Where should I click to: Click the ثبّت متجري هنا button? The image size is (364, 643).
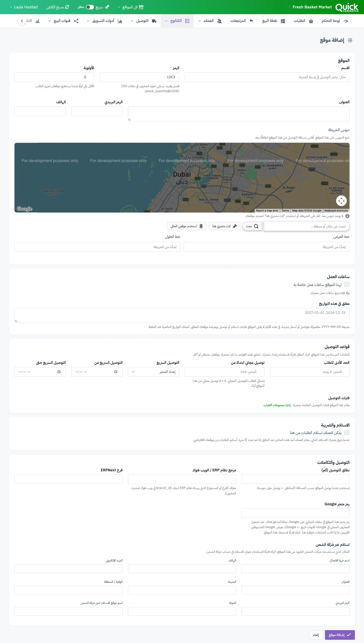(x=224, y=226)
